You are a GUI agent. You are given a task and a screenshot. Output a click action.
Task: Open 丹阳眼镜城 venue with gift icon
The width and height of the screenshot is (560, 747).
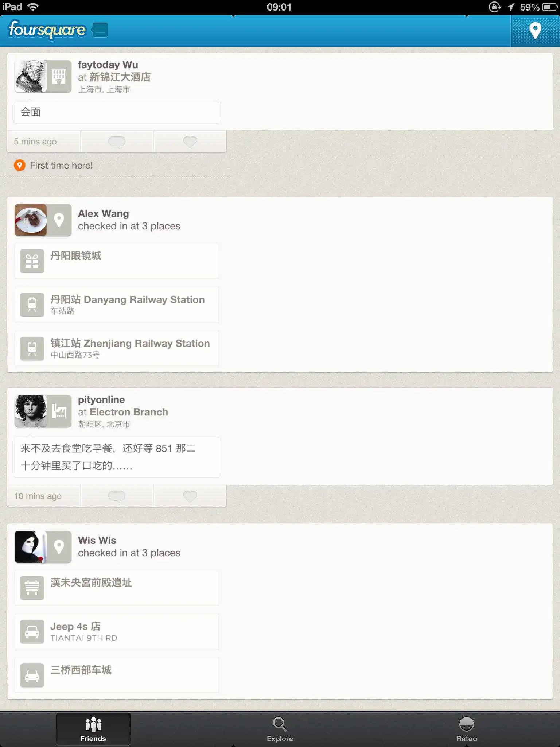[x=117, y=261]
